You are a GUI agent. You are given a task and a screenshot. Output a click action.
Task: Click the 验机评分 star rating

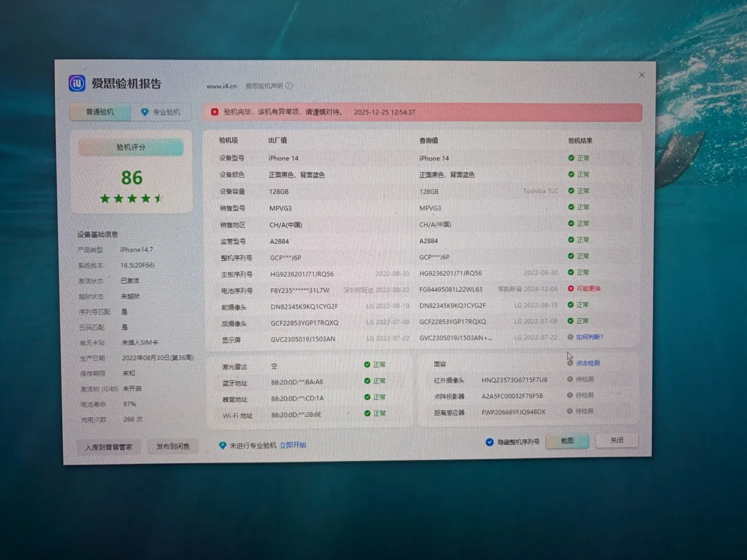pos(131,199)
